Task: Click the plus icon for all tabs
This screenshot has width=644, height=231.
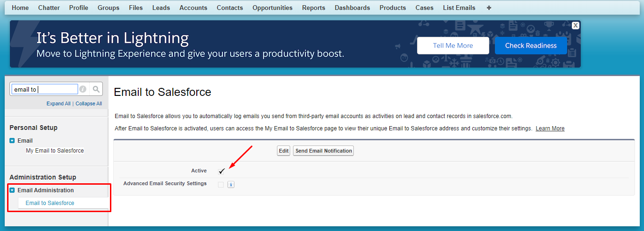Action: (489, 8)
